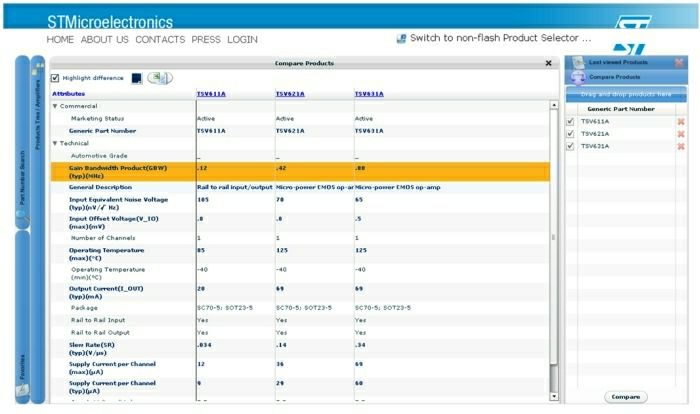The width and height of the screenshot is (700, 414).
Task: Click the Compare Products scales icon
Action: pos(578,77)
